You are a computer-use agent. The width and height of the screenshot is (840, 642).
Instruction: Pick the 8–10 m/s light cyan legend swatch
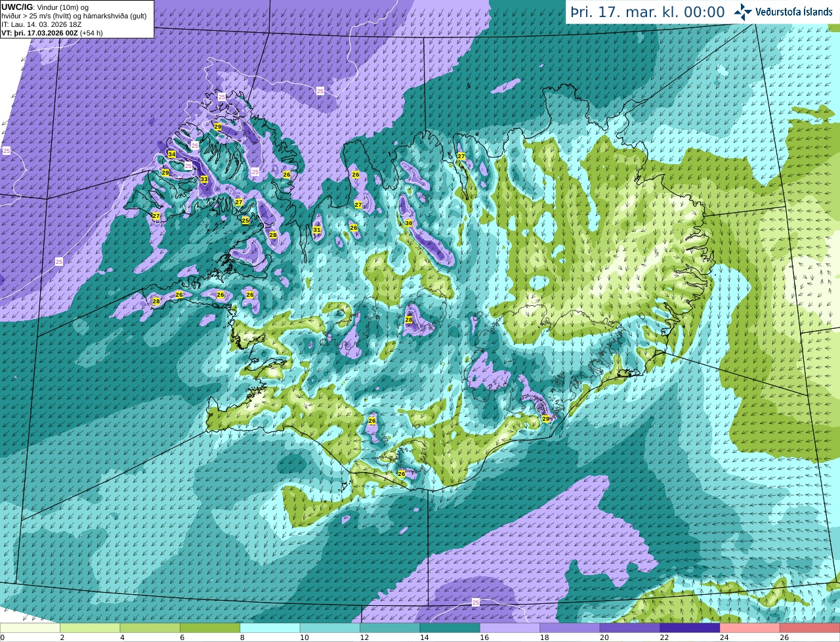(270, 628)
